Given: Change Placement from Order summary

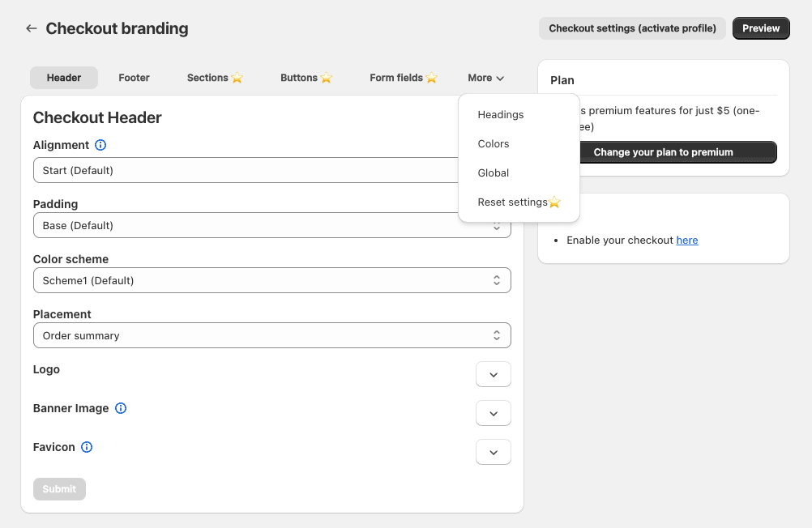Looking at the screenshot, I should pos(271,334).
